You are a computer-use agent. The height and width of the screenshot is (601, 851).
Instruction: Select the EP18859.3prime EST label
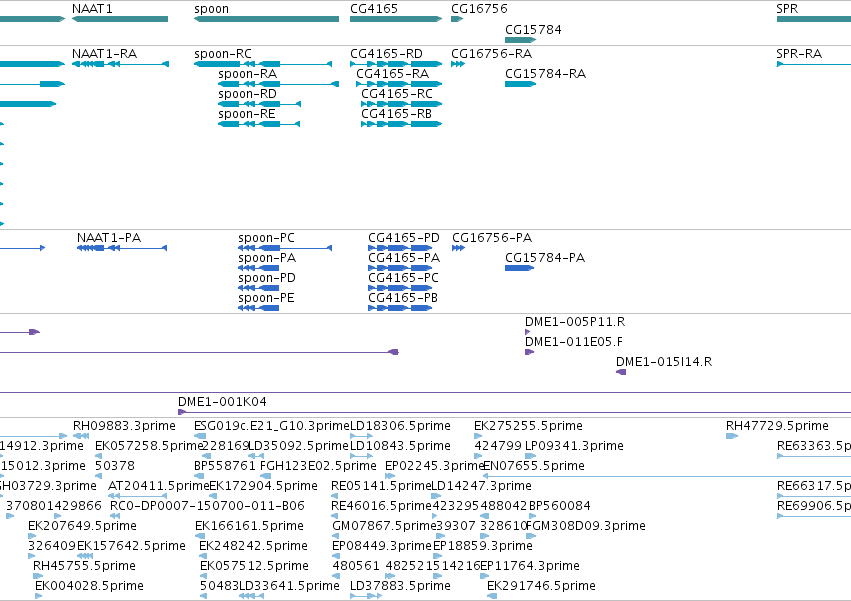483,547
